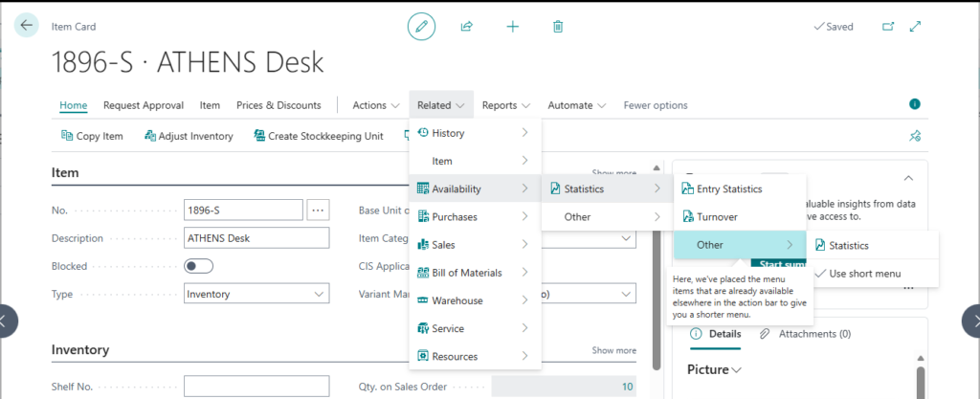Image resolution: width=980 pixels, height=399 pixels.
Task: Click the expand page diagonal arrows icon
Action: [x=915, y=27]
